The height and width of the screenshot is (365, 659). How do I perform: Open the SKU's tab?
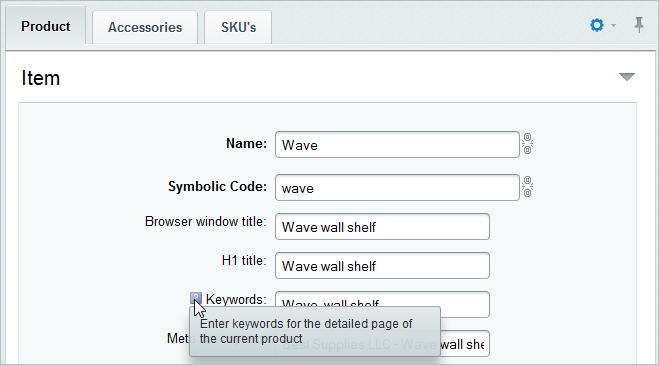pyautogui.click(x=238, y=27)
